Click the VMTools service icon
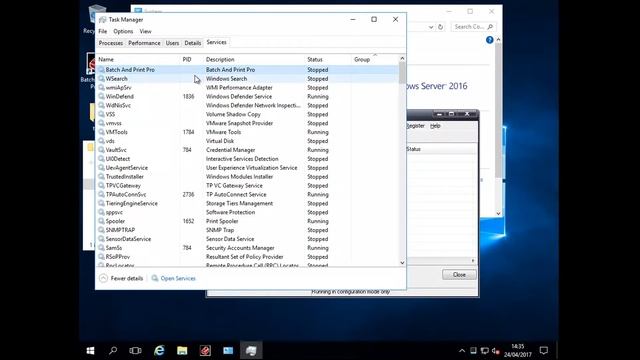The width and height of the screenshot is (640, 360). tap(101, 132)
